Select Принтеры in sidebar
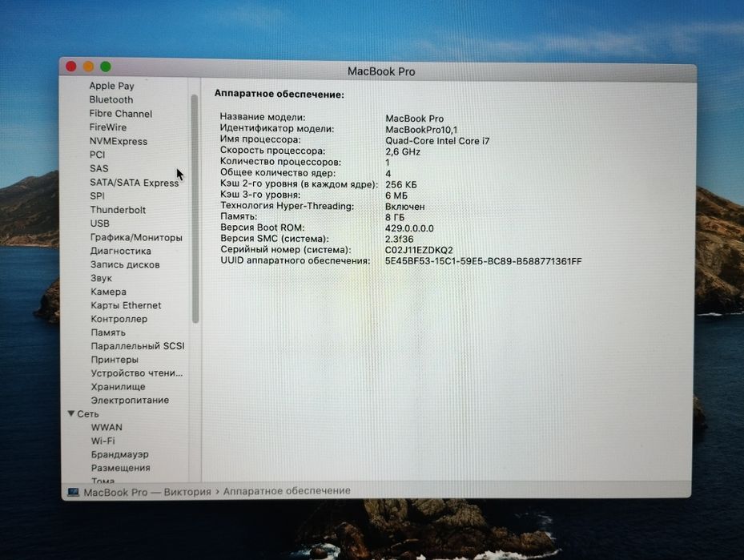This screenshot has height=560, width=744. pos(115,360)
